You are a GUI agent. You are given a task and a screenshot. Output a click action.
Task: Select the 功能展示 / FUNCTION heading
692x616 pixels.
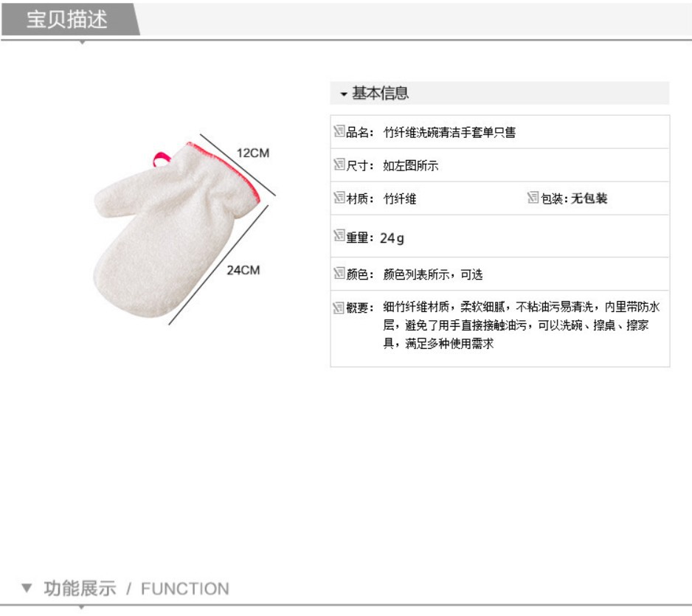(x=136, y=589)
